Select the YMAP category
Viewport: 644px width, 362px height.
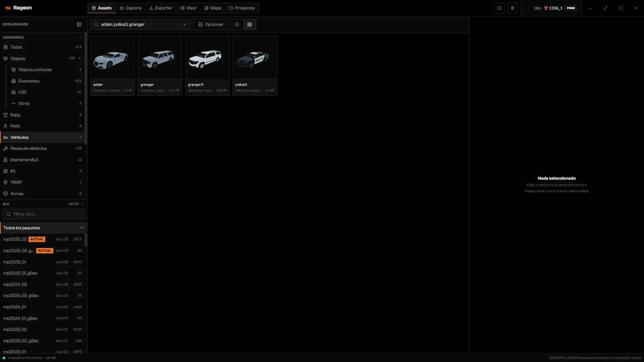[42, 182]
